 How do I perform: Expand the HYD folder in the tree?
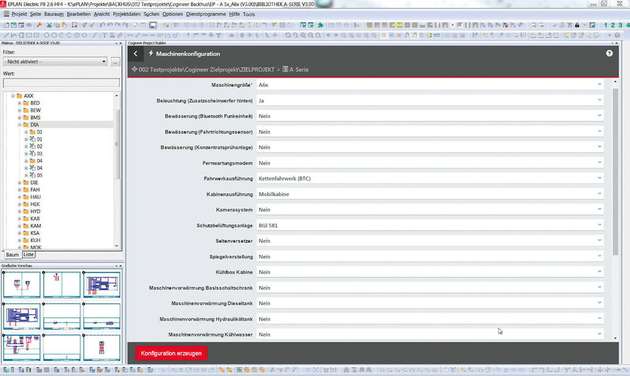(19, 211)
